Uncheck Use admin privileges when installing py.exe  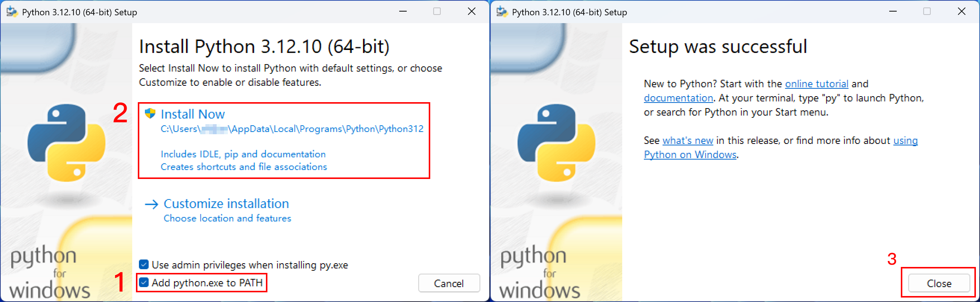point(144,264)
